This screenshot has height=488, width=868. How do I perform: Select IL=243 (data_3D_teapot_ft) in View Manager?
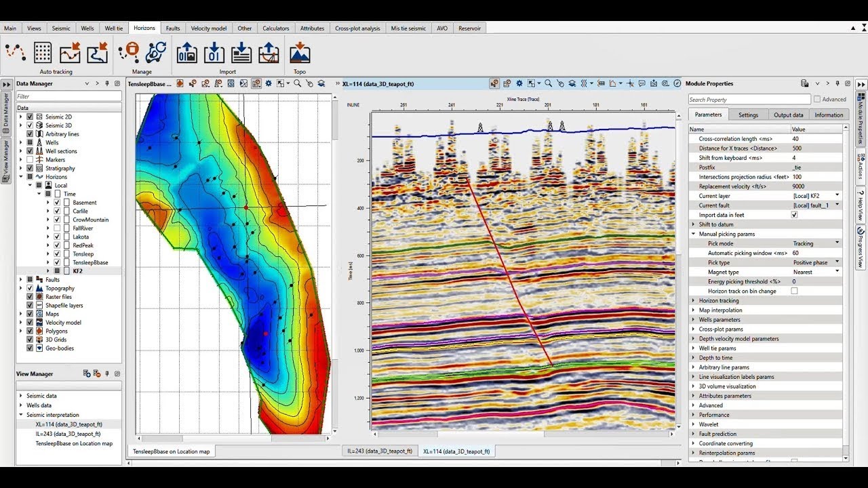pos(68,434)
